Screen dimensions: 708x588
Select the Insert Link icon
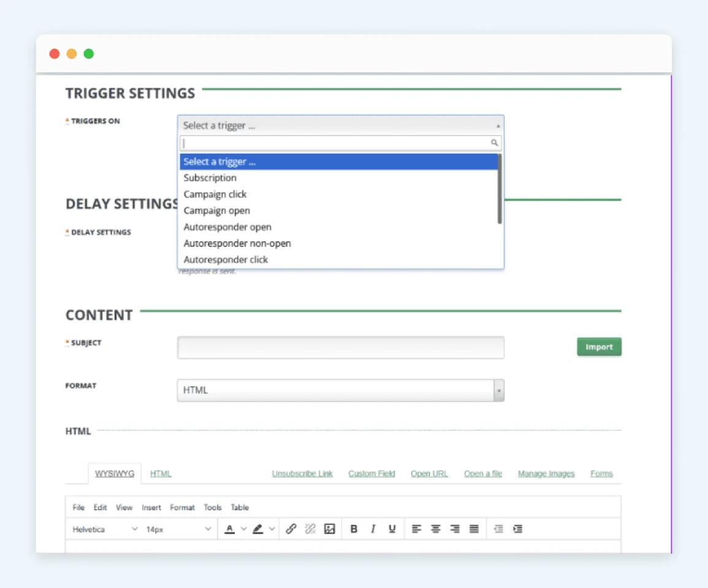tap(292, 529)
